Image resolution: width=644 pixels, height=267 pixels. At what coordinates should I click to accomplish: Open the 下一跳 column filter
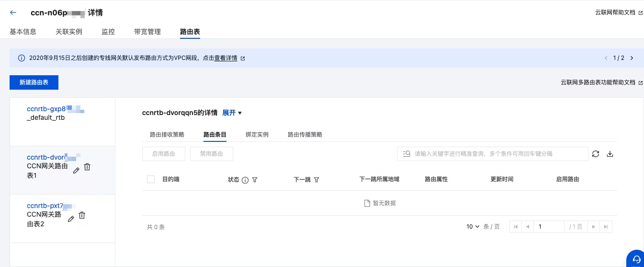coord(316,180)
